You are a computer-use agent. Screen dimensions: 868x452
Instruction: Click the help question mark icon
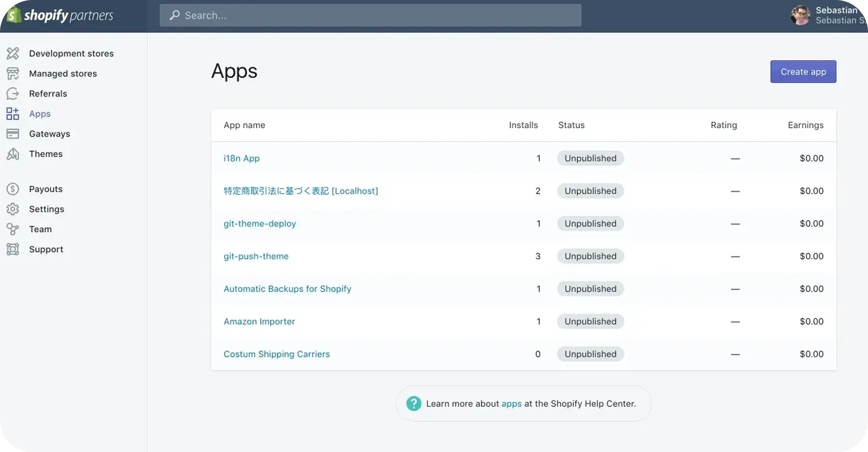(x=414, y=404)
